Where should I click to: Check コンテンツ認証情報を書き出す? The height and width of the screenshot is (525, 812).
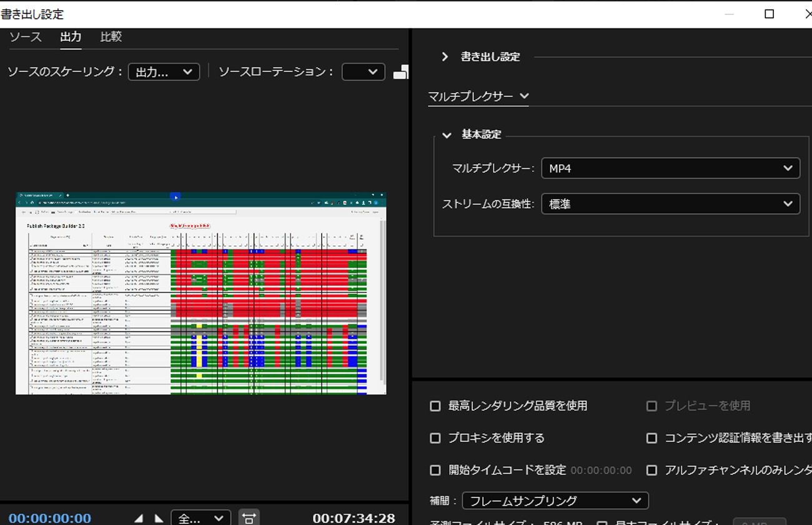[651, 438]
